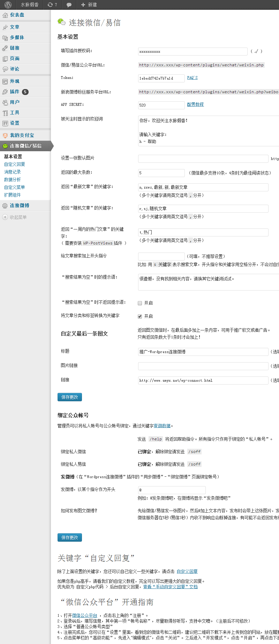Select 自定义菜单 in the submenu
This screenshot has height=644, width=279.
[15, 187]
